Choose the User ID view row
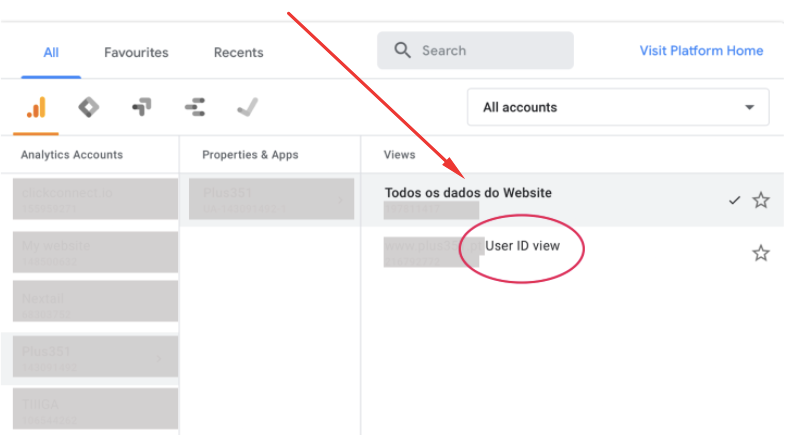The height and width of the screenshot is (435, 786). click(572, 253)
